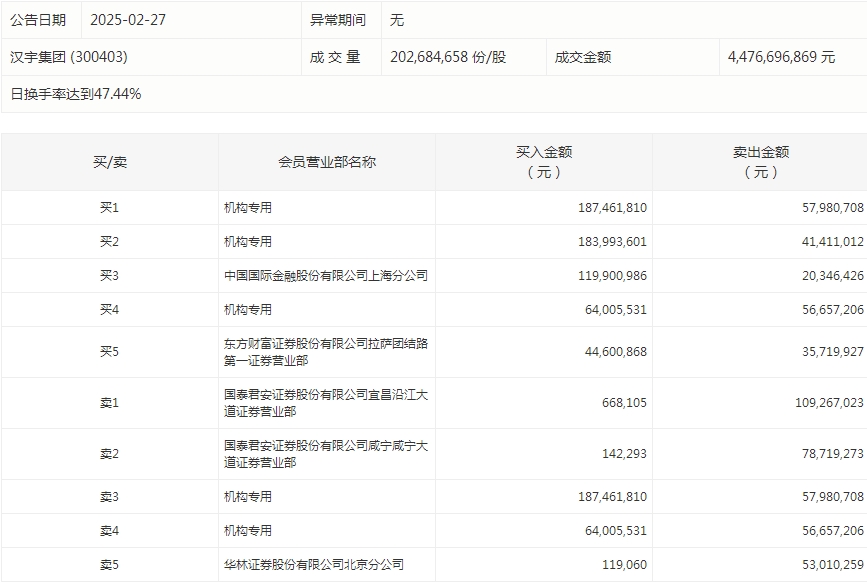Click 国泰君安证券宜昌沿江大道证券营业部

pos(326,403)
